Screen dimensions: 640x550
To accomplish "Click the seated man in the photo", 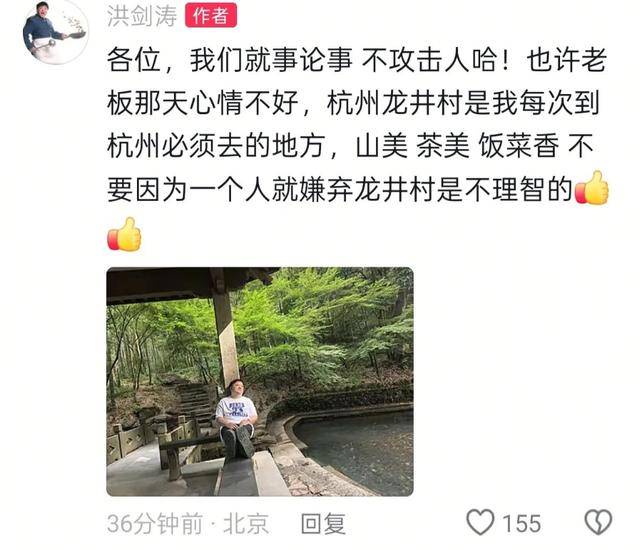I will [x=237, y=419].
